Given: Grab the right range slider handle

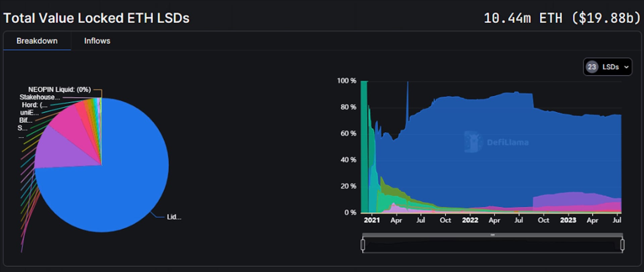Looking at the screenshot, I should pyautogui.click(x=623, y=245).
